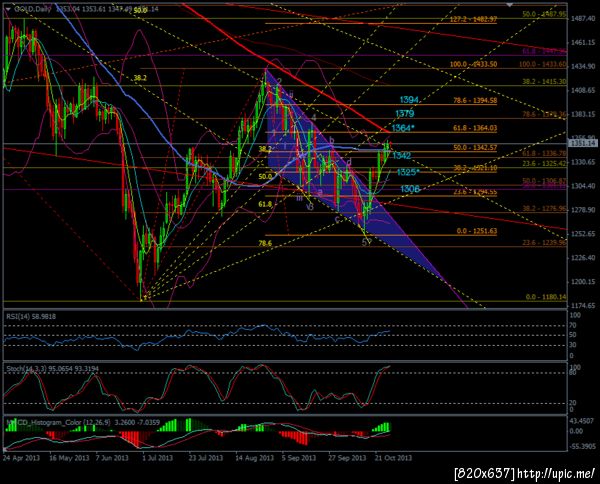This screenshot has width=600, height=484.
Task: Select the 1278.90 price axis value
Action: [x=582, y=210]
